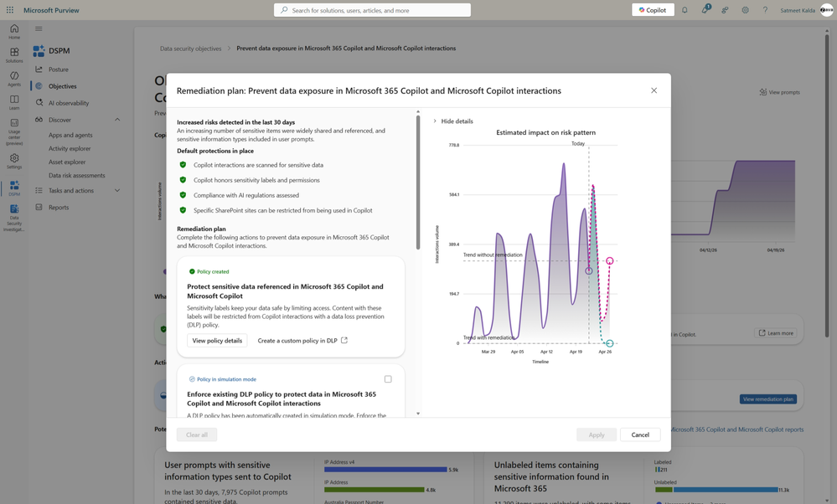This screenshot has height=504, width=837.
Task: Open the app launcher waffle icon
Action: tap(9, 9)
